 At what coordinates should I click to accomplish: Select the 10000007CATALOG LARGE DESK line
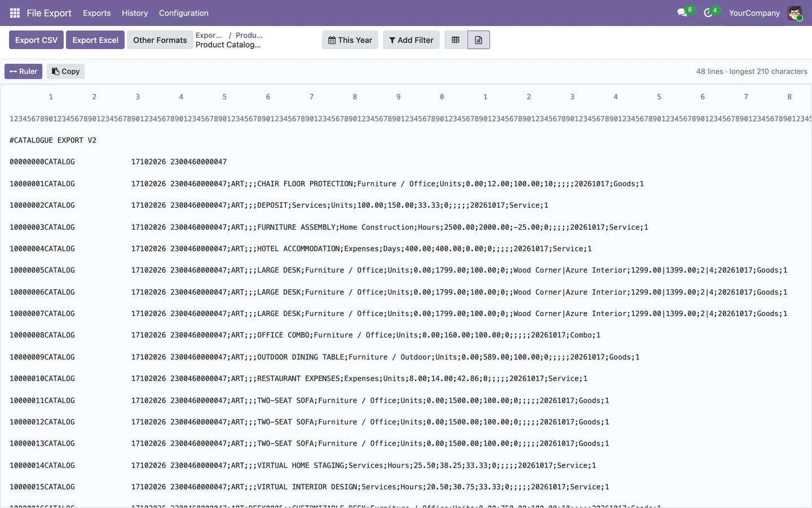pos(398,313)
